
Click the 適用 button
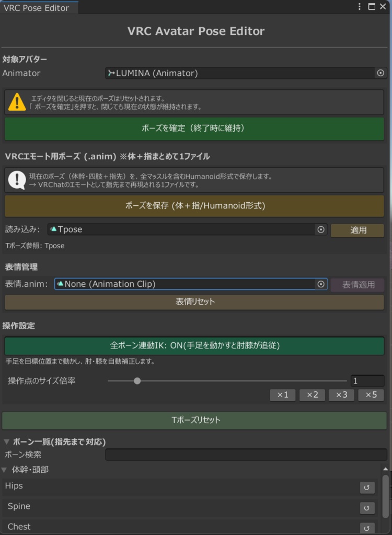pos(358,230)
